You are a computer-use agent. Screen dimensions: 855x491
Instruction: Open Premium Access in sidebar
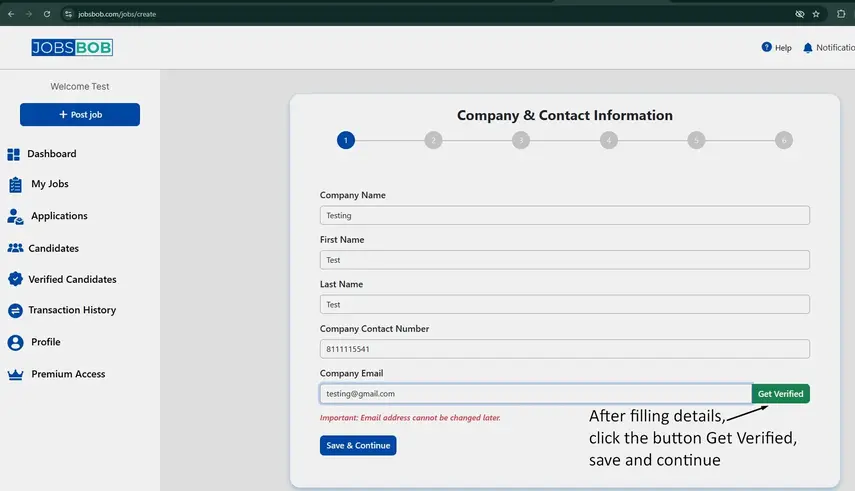68,374
